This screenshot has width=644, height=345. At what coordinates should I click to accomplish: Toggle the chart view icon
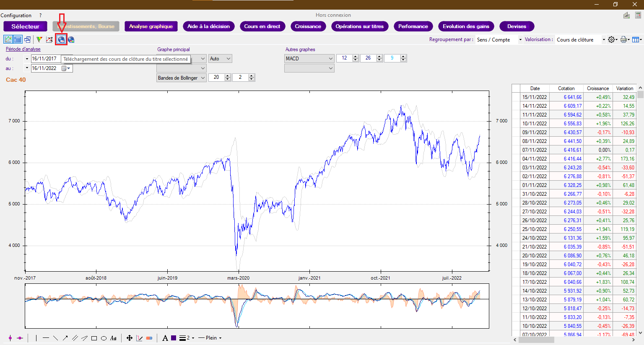tap(8, 39)
